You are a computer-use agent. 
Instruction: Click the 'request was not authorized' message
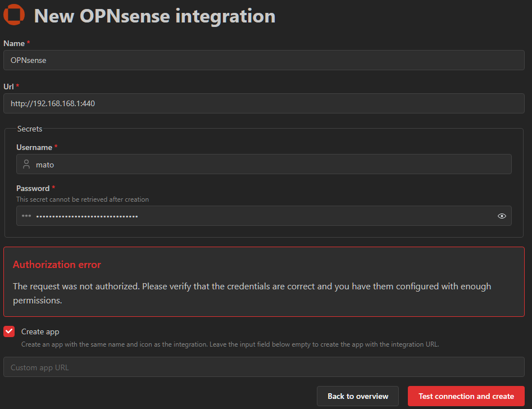[x=252, y=293]
